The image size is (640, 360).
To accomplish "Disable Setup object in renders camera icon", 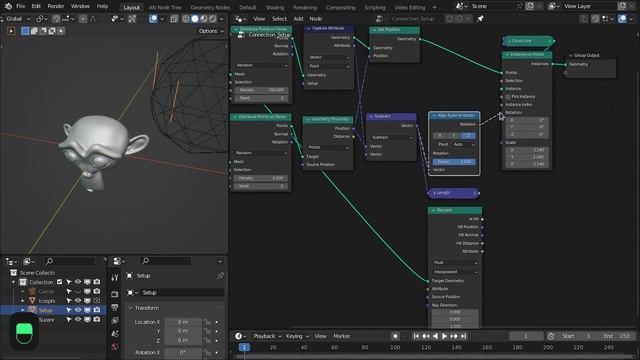I will point(97,310).
